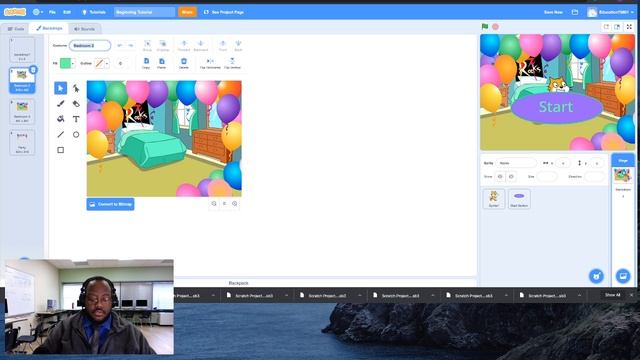The width and height of the screenshot is (640, 360).
Task: Expand options for first Scratch Project download
Action: click(x=213, y=295)
